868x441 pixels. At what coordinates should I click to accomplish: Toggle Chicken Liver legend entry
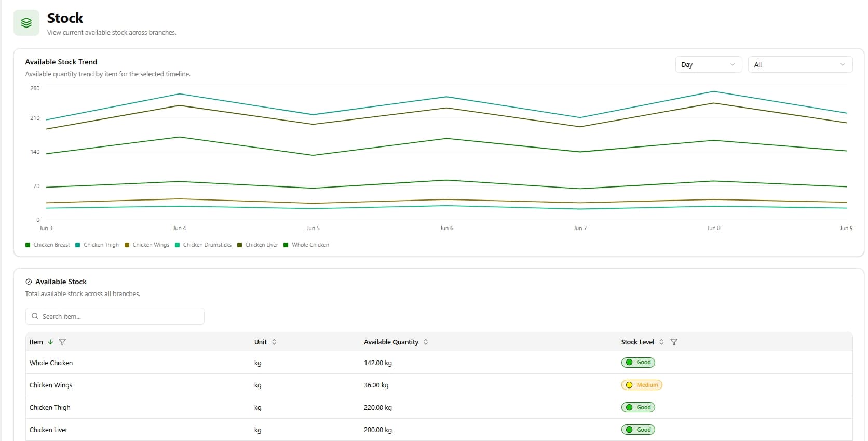[x=257, y=245]
